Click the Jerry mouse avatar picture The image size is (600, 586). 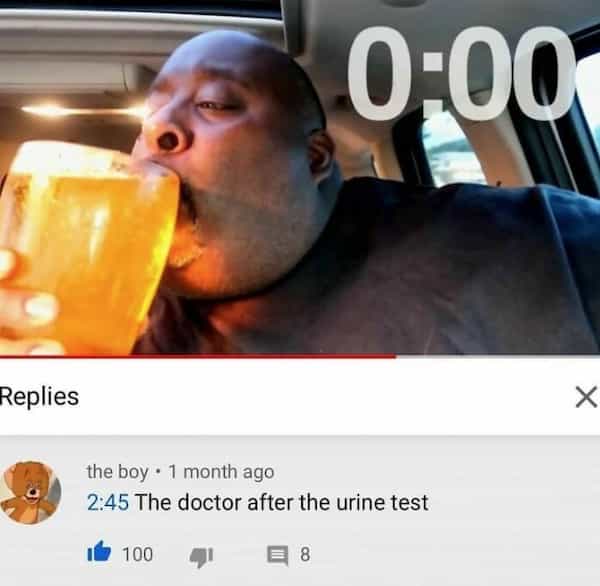(31, 492)
